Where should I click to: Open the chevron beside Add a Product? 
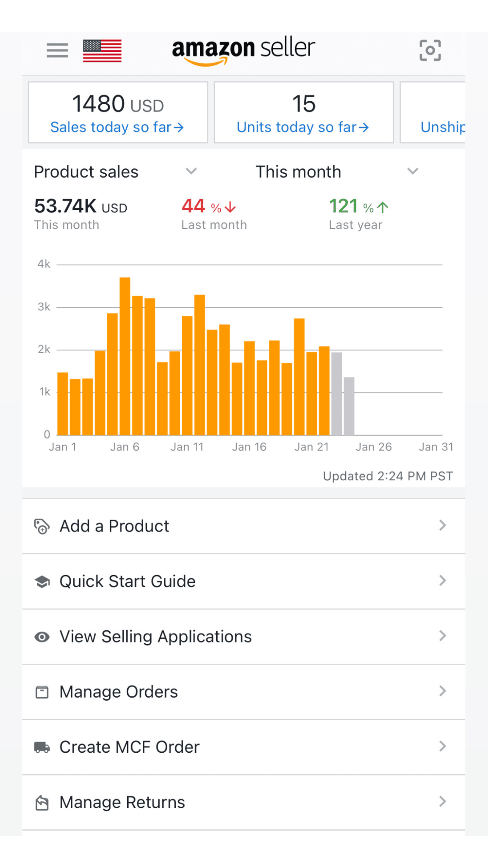click(x=442, y=526)
